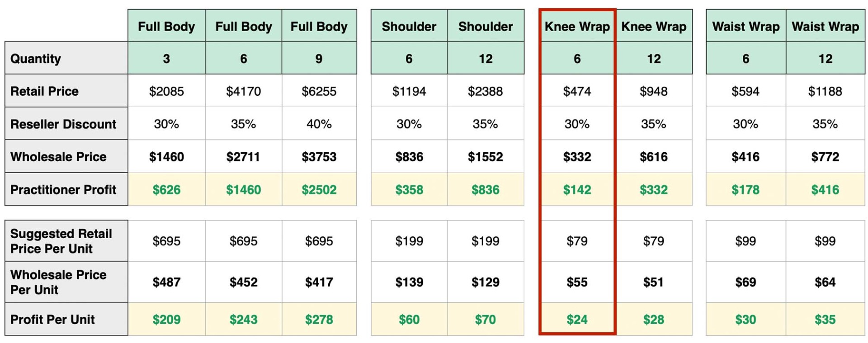The image size is (868, 343).
Task: Select the 40% reseller discount cell
Action: pyautogui.click(x=319, y=123)
